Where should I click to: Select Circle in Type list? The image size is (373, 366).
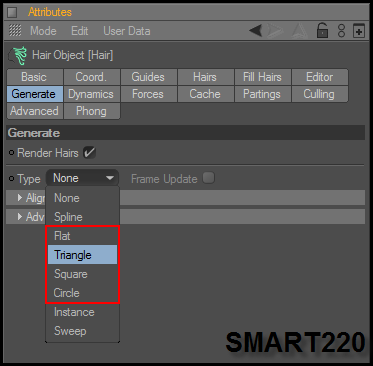82,293
